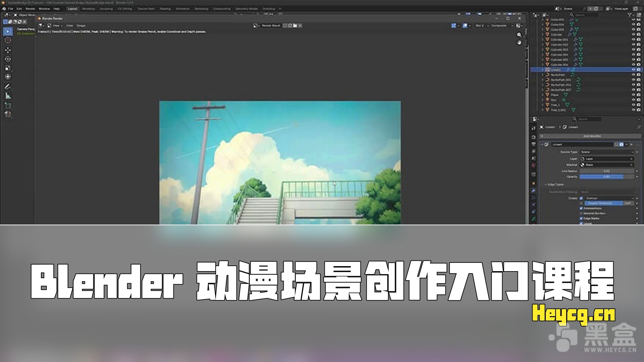The image size is (644, 362).
Task: Click the Add Modifier button
Action: point(590,136)
